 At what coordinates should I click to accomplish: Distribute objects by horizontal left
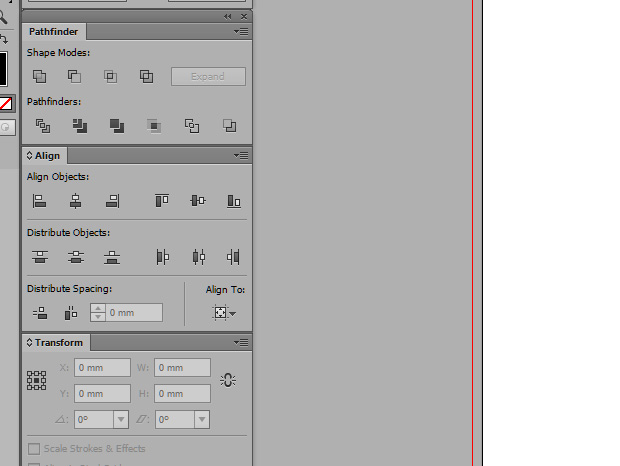coord(163,257)
